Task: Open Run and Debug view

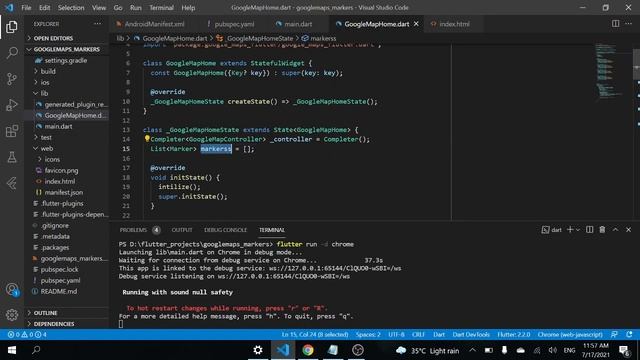Action: (x=12, y=105)
